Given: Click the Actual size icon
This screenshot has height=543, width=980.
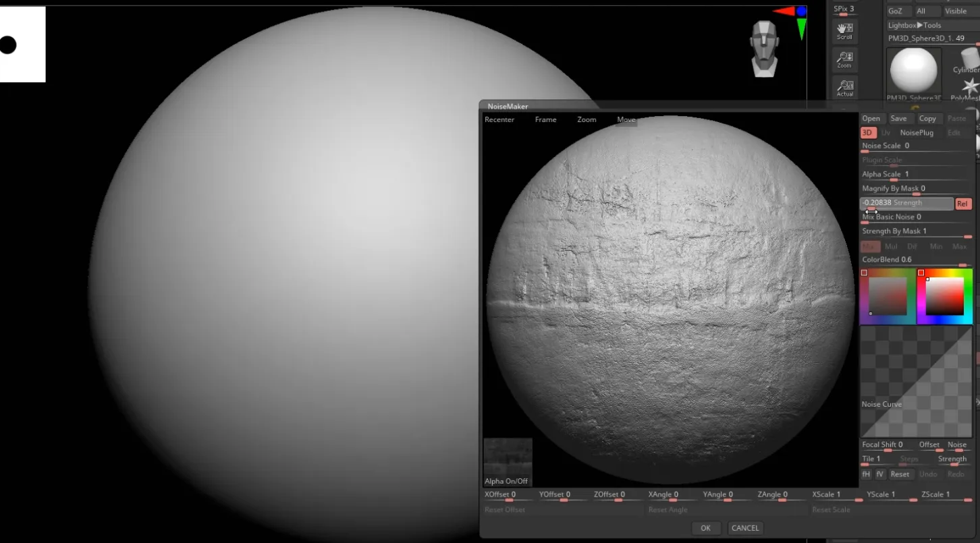Looking at the screenshot, I should (x=844, y=87).
